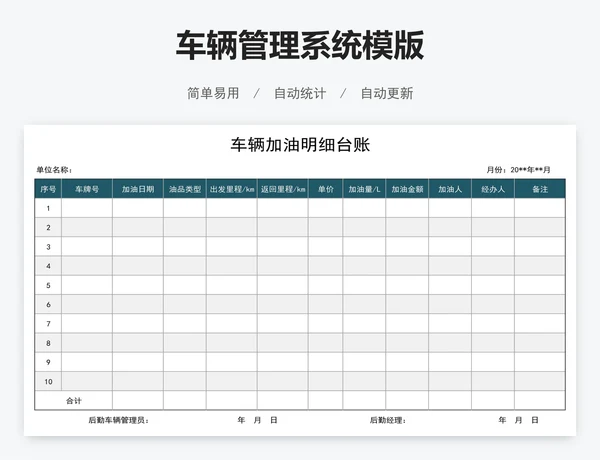600x460 pixels.
Task: Select the 加油金额 column header
Action: click(x=407, y=189)
